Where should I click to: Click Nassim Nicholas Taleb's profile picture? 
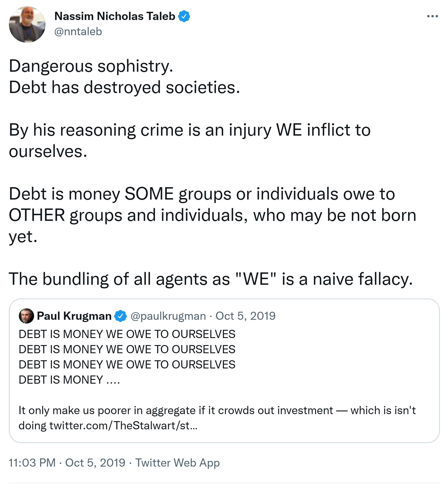click(27, 25)
